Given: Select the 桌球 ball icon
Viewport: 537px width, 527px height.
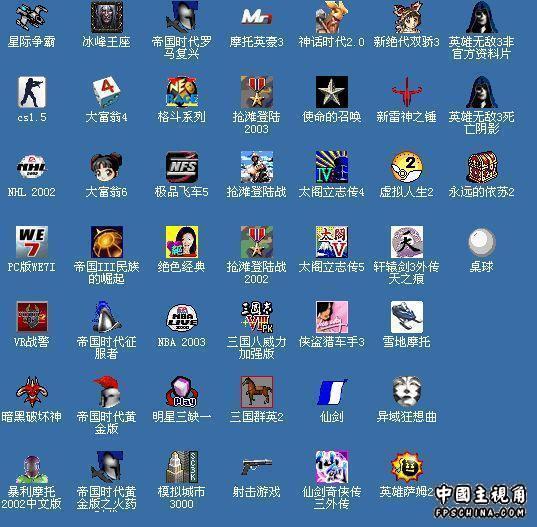Looking at the screenshot, I should 482,242.
